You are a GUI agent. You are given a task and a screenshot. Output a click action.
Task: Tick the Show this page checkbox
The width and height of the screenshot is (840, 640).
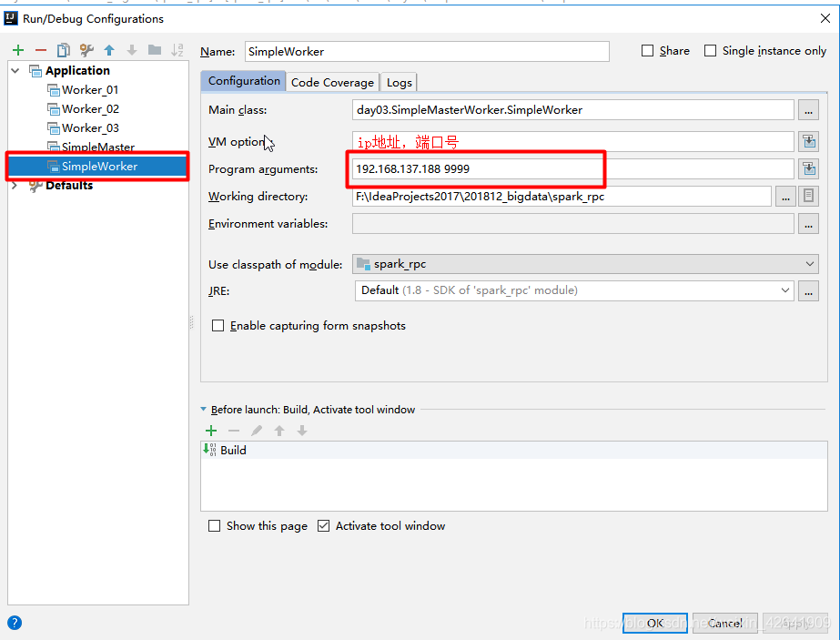pyautogui.click(x=214, y=526)
